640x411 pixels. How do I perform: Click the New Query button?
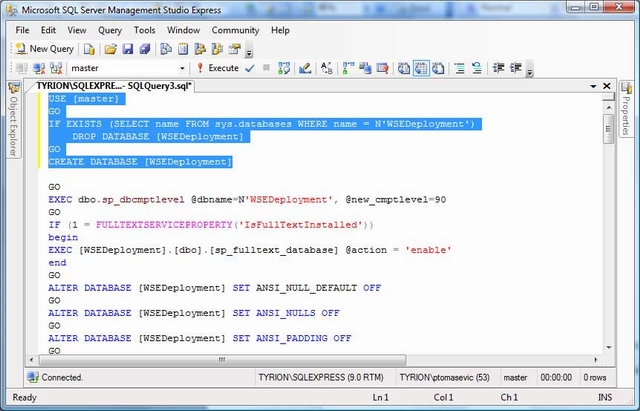click(x=44, y=49)
